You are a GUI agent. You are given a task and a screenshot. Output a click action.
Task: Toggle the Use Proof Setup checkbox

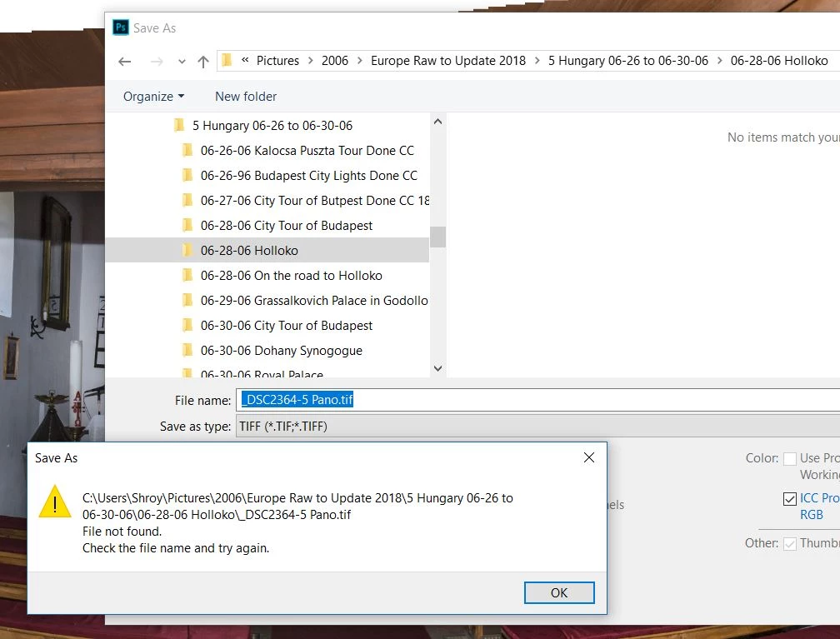pyautogui.click(x=790, y=458)
